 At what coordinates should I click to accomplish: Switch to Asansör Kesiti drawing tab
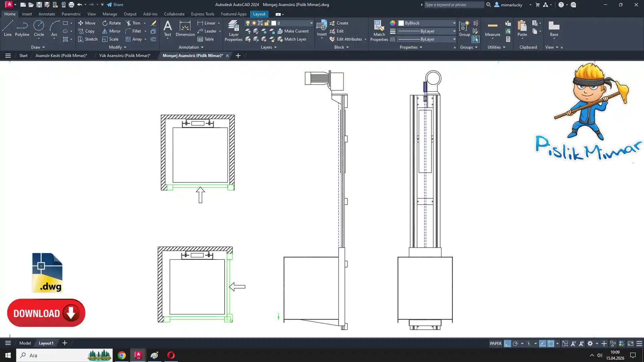coord(61,56)
